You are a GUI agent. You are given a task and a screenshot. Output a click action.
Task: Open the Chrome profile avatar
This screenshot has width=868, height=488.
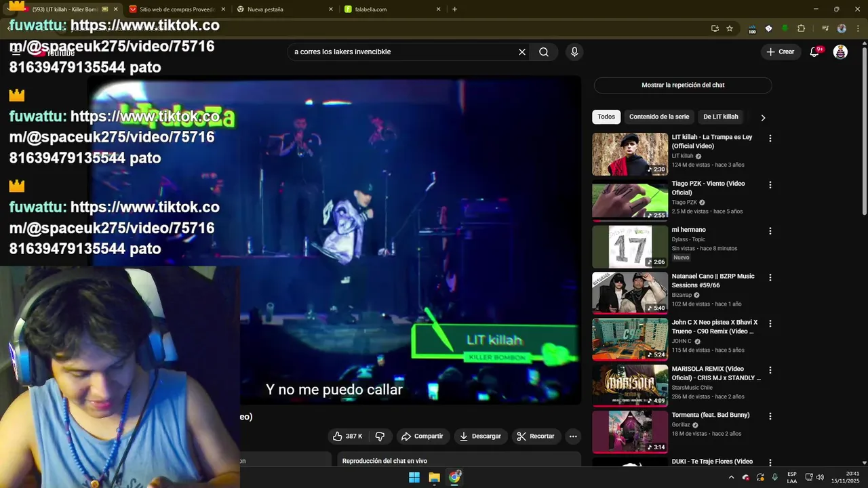(x=842, y=28)
